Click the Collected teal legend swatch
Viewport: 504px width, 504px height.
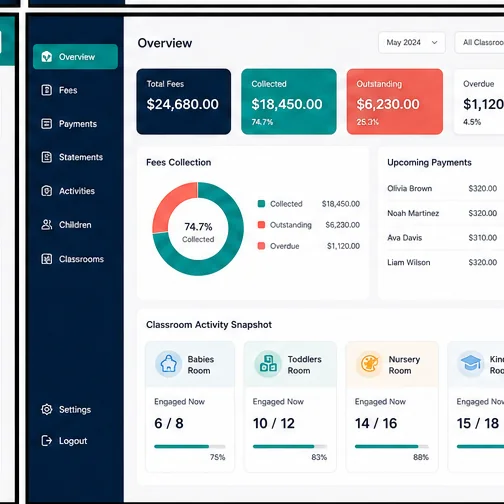pyautogui.click(x=261, y=203)
